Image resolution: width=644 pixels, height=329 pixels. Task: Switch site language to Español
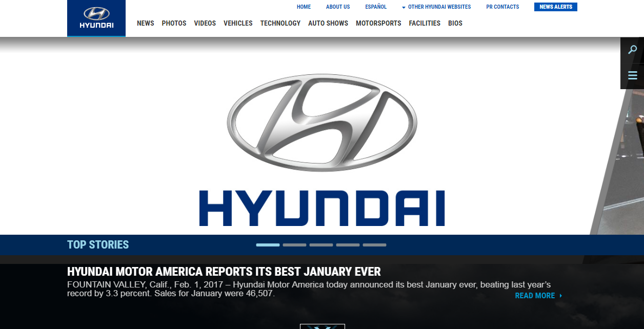point(376,7)
